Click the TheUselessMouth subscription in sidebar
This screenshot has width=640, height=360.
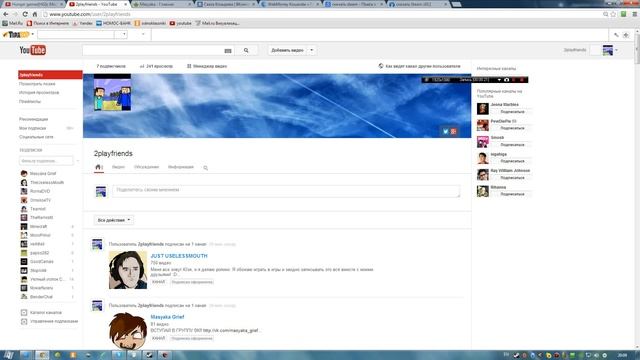pyautogui.click(x=47, y=182)
